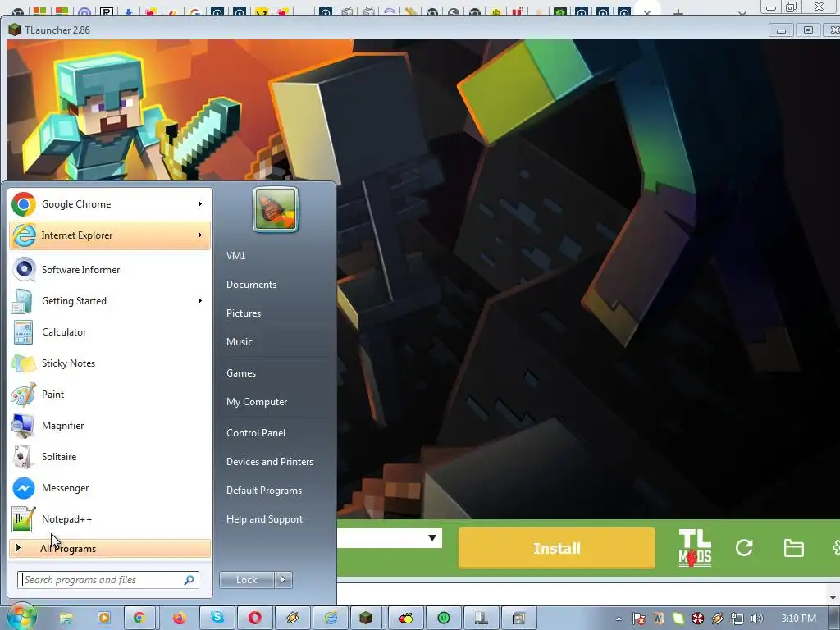Open Software Informer program entry

(110, 269)
